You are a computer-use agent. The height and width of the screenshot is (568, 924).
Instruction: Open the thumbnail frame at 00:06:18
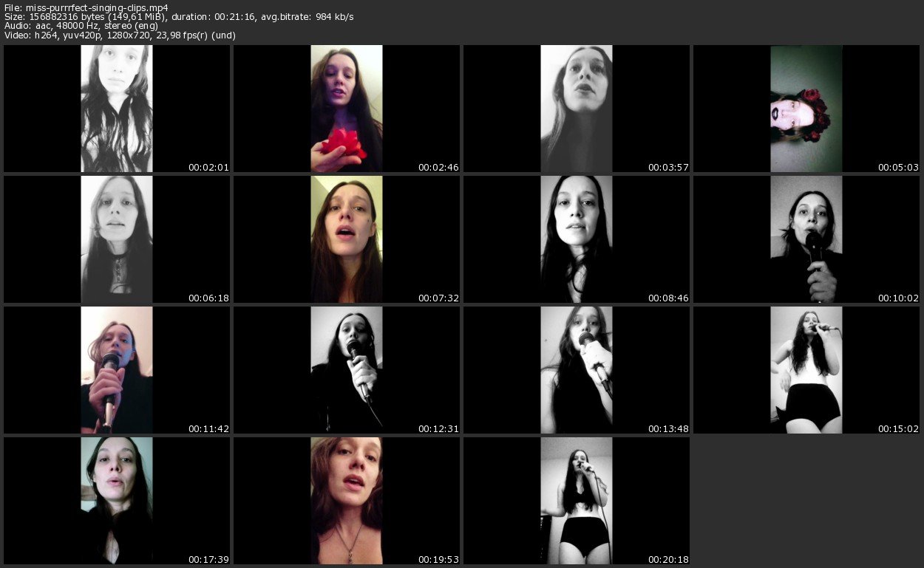click(x=116, y=239)
